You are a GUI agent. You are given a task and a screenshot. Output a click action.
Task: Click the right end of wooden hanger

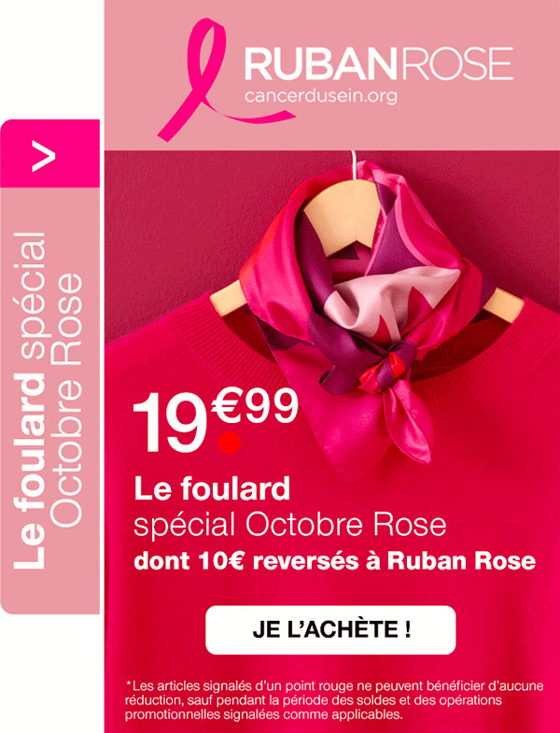(x=503, y=304)
